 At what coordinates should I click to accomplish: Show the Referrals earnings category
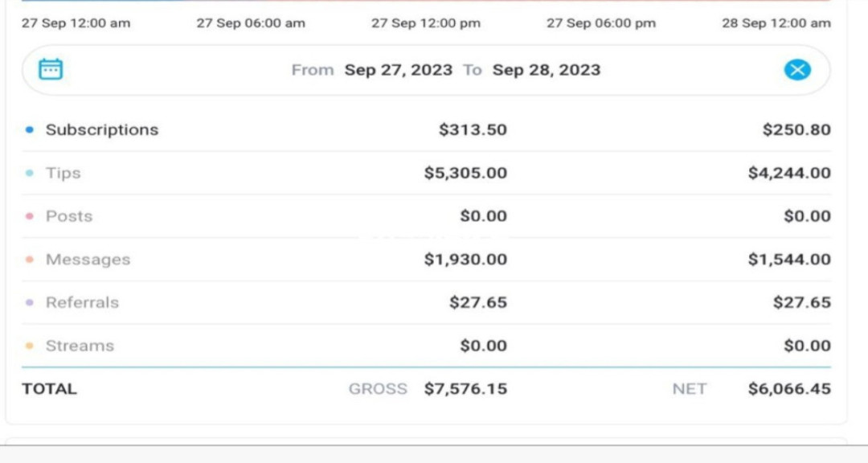(x=82, y=302)
